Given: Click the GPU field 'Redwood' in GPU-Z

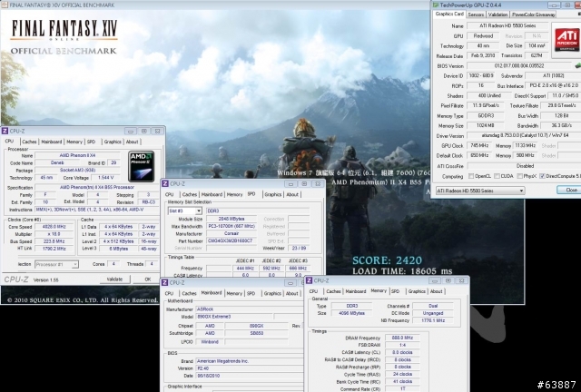Looking at the screenshot, I should (x=483, y=36).
